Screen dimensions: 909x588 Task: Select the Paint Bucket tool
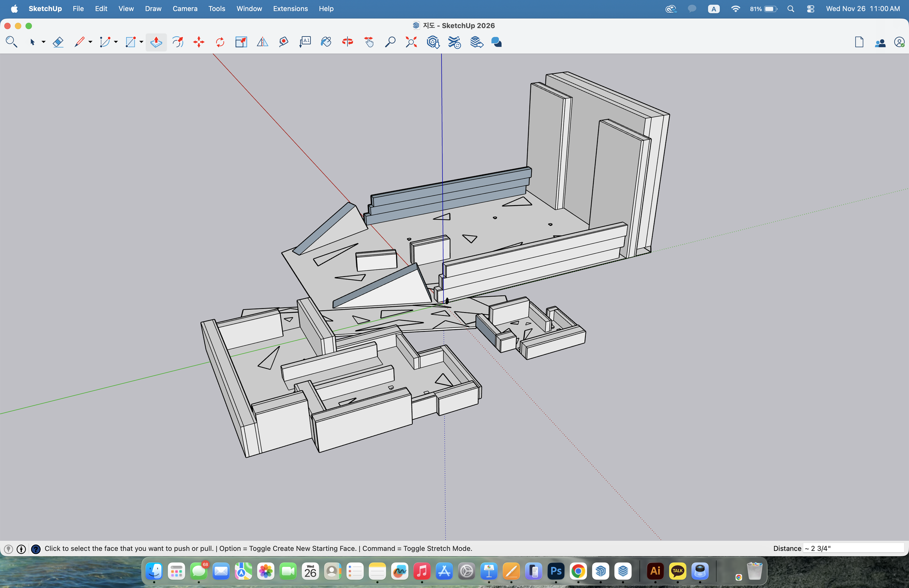click(x=326, y=42)
